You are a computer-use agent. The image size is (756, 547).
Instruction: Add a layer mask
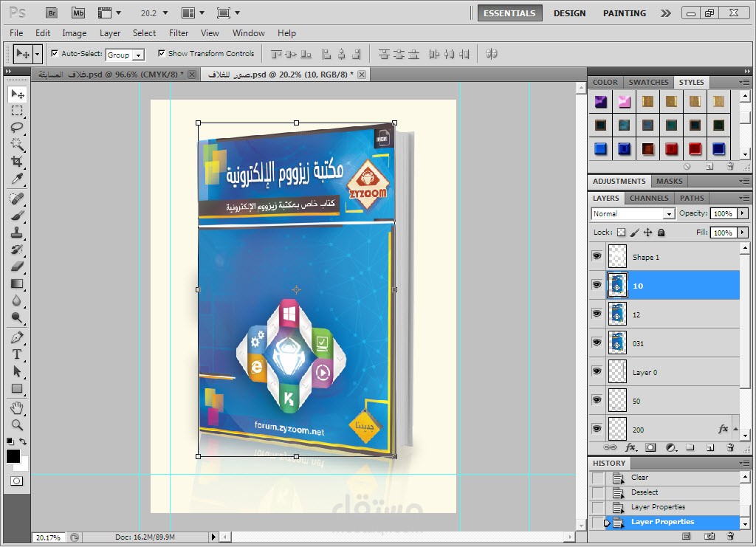(650, 448)
